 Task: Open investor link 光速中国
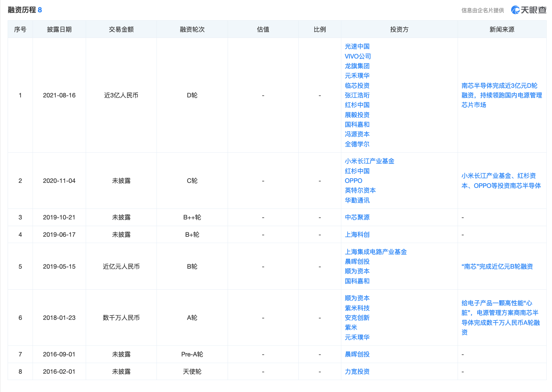[x=357, y=47]
